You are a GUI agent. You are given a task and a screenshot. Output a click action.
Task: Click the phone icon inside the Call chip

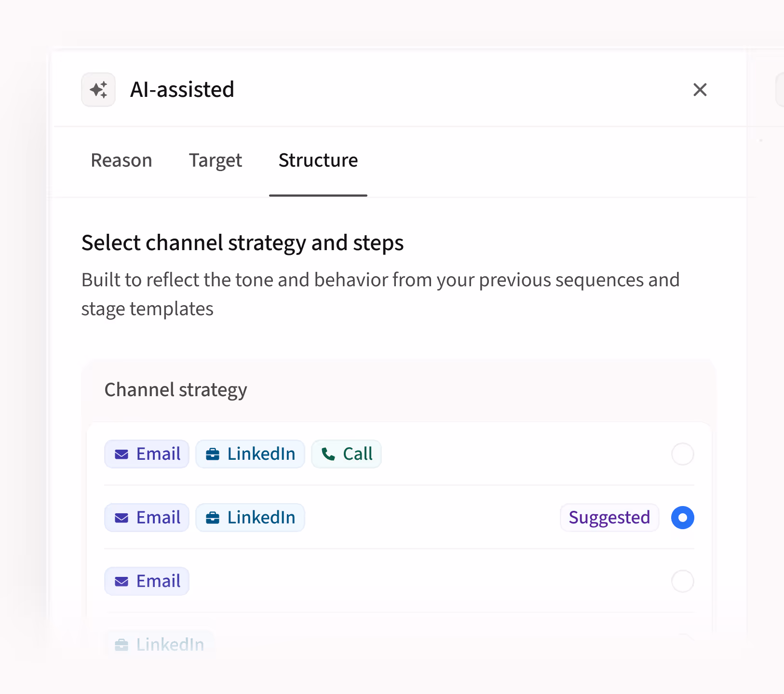click(328, 454)
